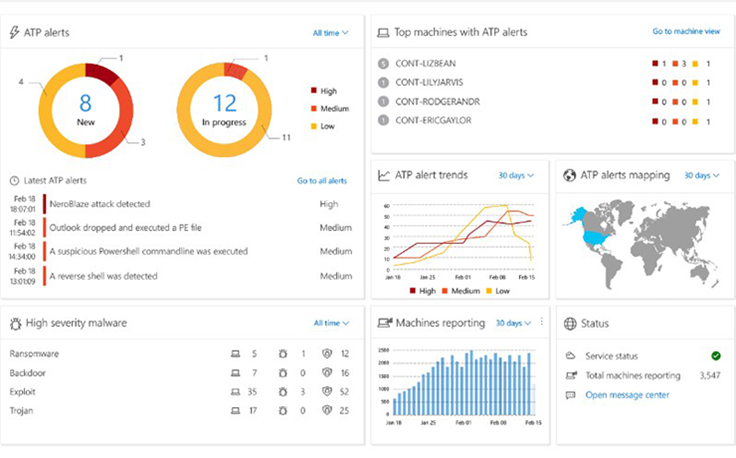Select the Exploit malware row label
736x458 pixels.
point(23,392)
